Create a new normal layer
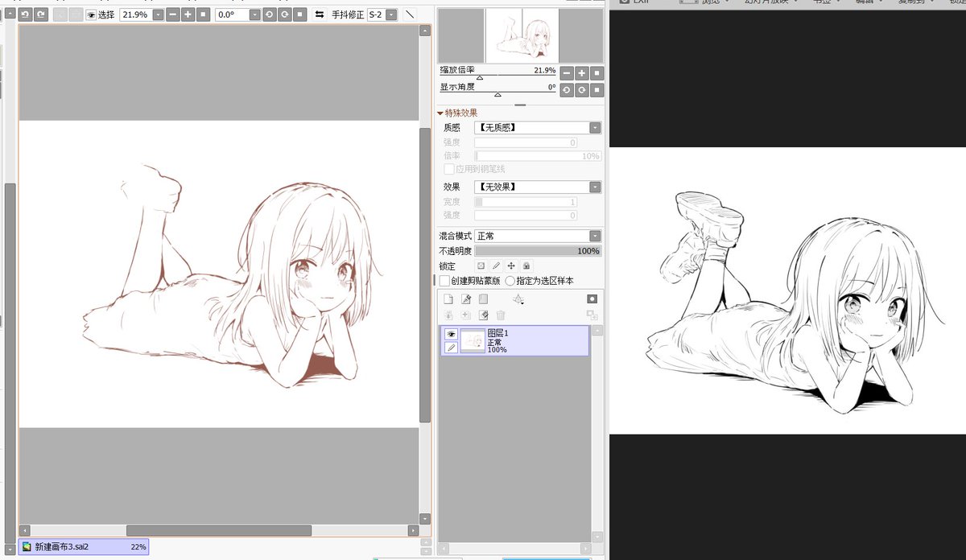Screen dimensions: 966x560 [x=449, y=299]
